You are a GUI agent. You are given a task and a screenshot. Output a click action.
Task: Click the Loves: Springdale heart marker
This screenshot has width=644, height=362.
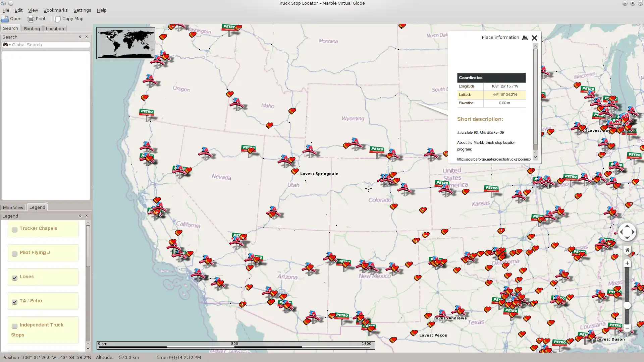pos(294,172)
